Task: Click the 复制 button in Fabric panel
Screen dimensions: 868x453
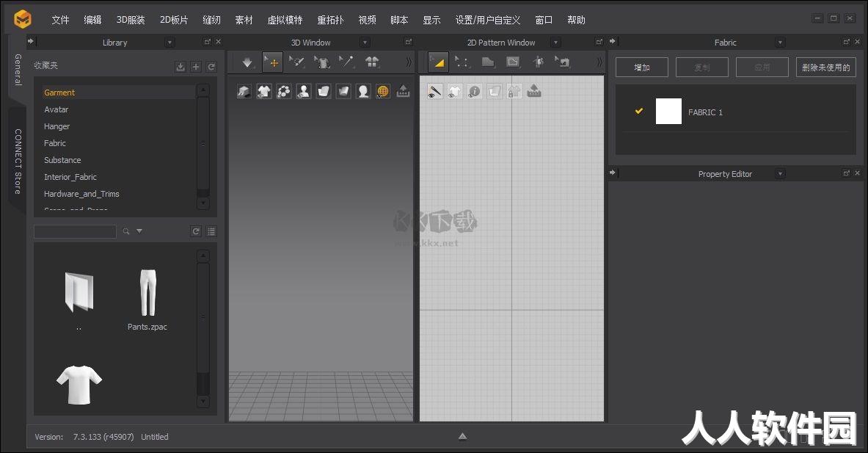Action: pyautogui.click(x=702, y=68)
